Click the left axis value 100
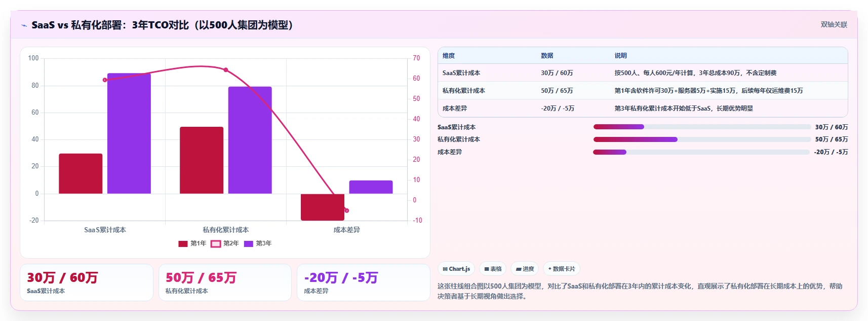Screen dimensions: 868x321 (33, 58)
